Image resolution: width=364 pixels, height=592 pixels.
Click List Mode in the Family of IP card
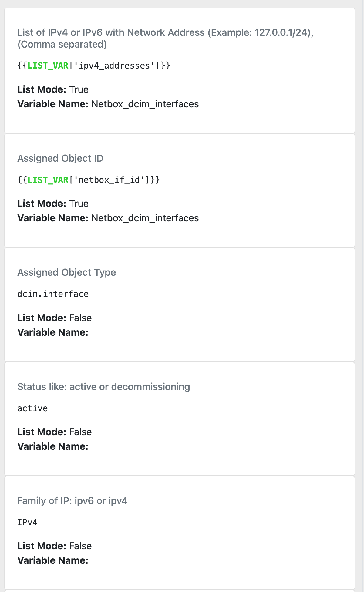point(55,546)
